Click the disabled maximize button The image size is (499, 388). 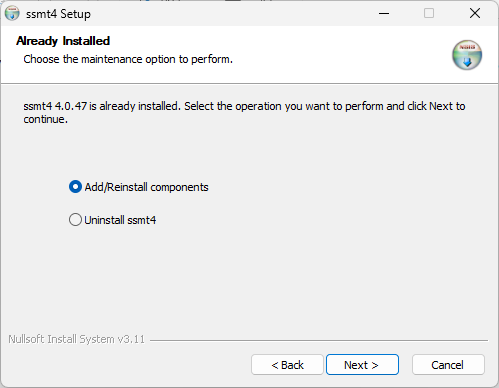click(x=429, y=14)
